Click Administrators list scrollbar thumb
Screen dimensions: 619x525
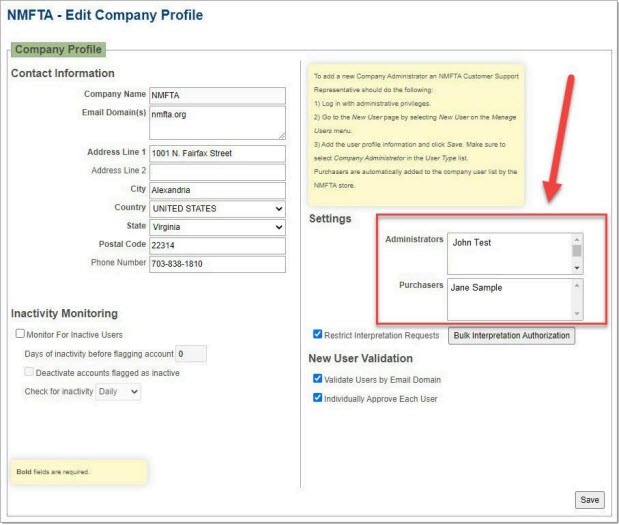pos(577,251)
